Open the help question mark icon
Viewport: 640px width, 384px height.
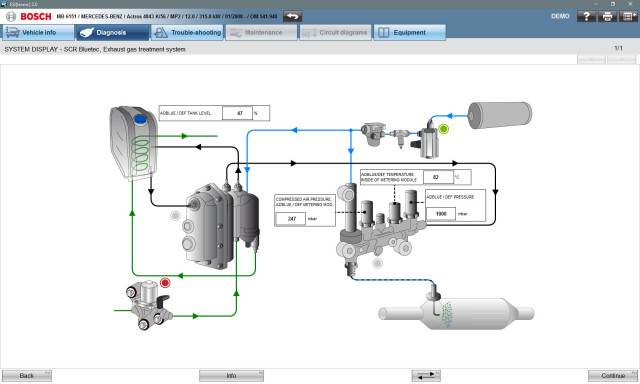coord(586,16)
